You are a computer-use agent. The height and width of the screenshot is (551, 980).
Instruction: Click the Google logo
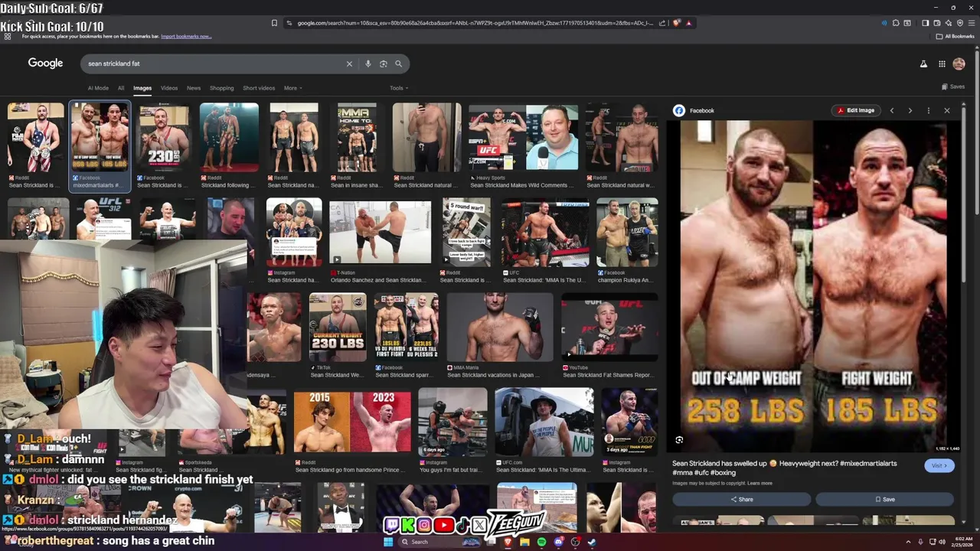[45, 63]
